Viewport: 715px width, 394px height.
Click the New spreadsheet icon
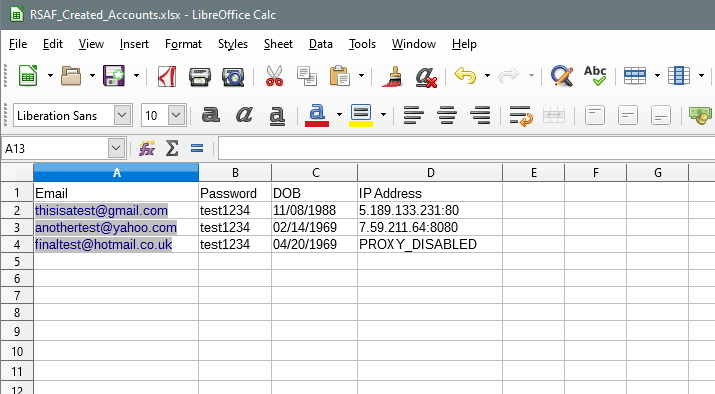(x=28, y=76)
